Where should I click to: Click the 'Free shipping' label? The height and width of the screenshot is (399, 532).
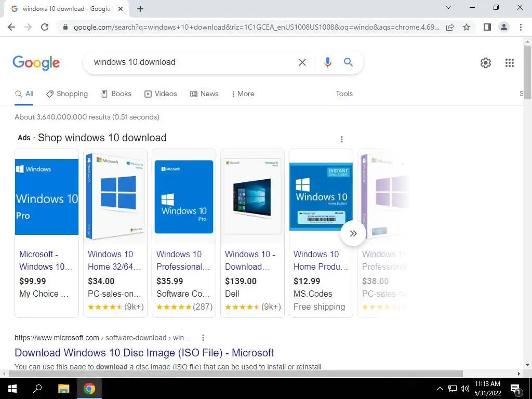tap(320, 307)
